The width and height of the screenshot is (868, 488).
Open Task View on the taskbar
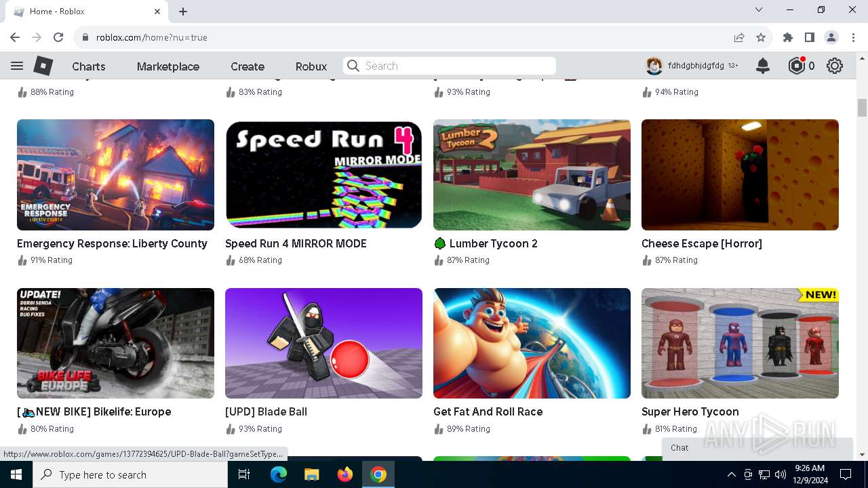244,474
